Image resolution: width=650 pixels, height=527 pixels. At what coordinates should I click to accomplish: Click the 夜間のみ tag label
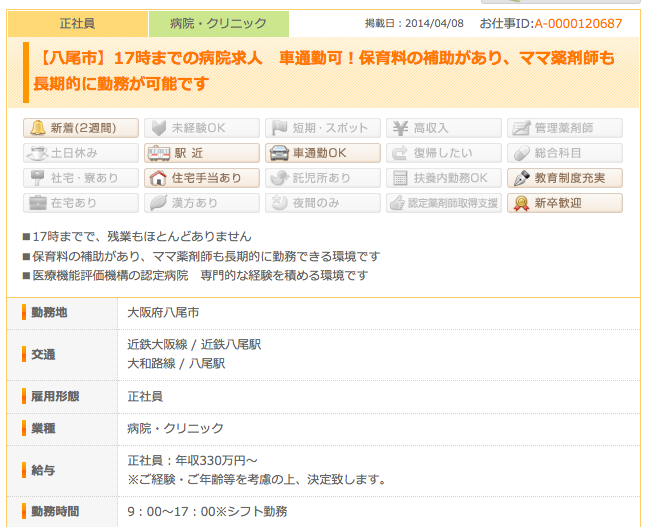pyautogui.click(x=316, y=203)
